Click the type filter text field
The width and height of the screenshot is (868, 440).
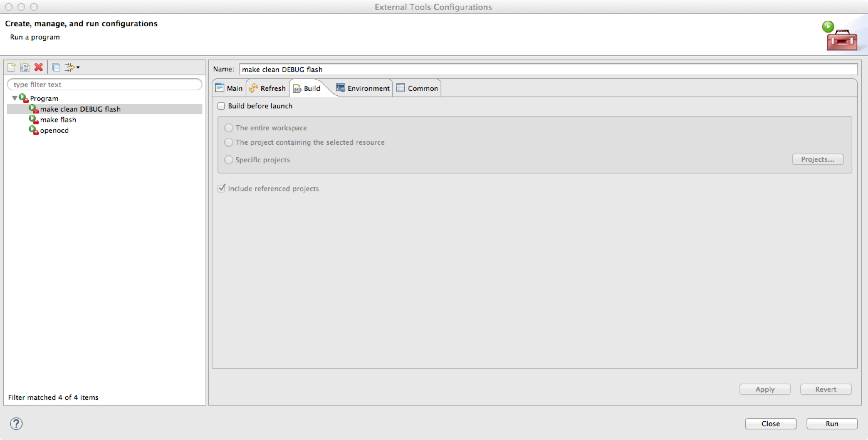click(x=104, y=85)
